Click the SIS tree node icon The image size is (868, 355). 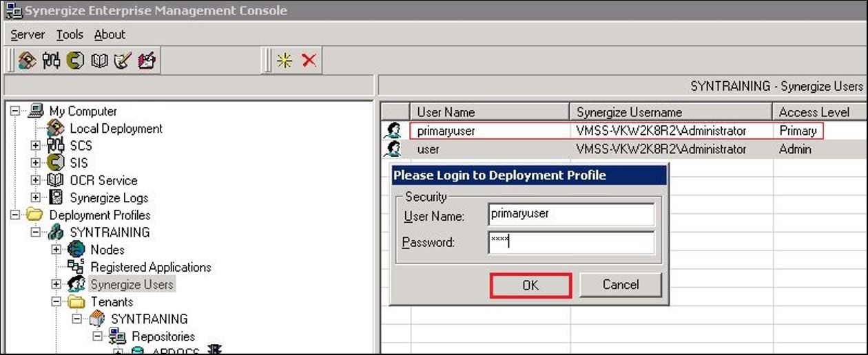pyautogui.click(x=56, y=163)
